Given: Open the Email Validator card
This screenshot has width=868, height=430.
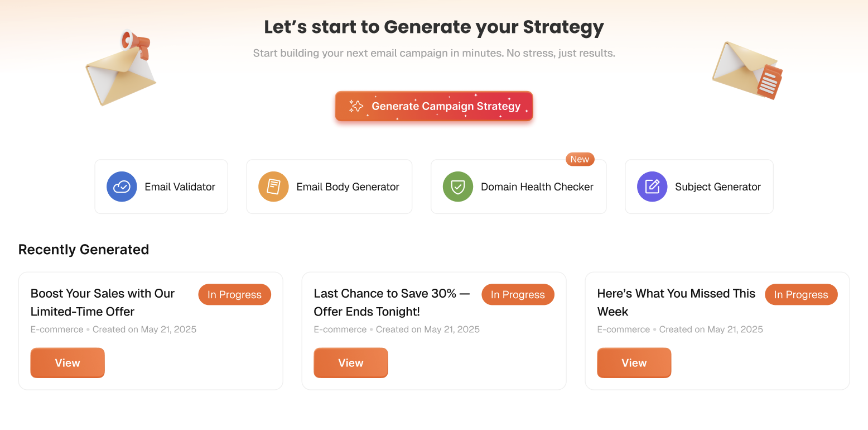Looking at the screenshot, I should tap(161, 187).
